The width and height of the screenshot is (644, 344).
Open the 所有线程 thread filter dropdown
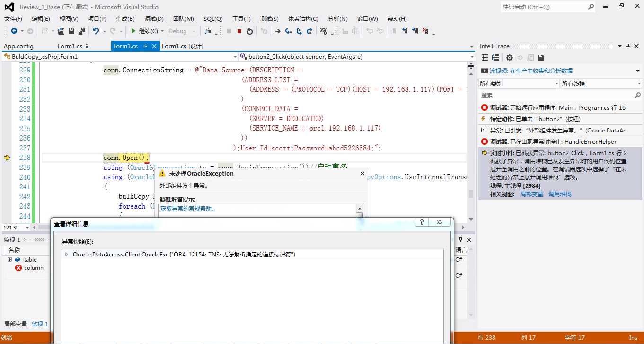pos(601,84)
